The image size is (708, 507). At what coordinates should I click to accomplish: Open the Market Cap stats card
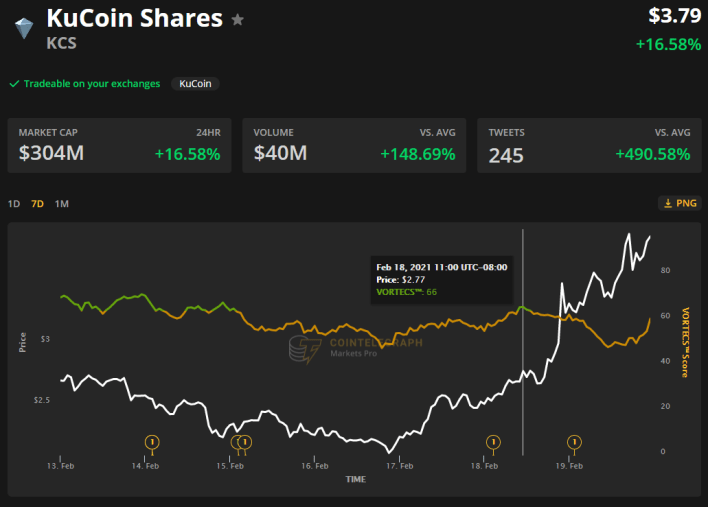coord(119,146)
